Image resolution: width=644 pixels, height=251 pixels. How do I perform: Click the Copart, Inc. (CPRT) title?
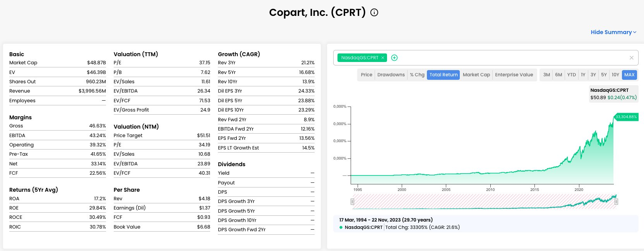coord(317,12)
